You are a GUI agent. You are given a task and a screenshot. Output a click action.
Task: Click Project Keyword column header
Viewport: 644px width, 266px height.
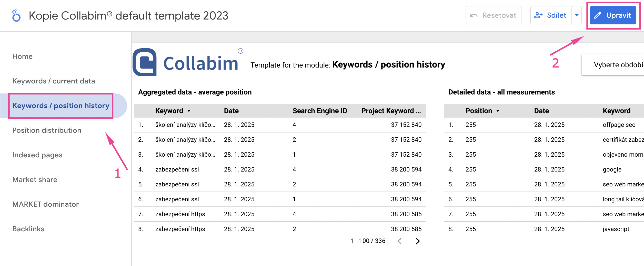click(391, 111)
